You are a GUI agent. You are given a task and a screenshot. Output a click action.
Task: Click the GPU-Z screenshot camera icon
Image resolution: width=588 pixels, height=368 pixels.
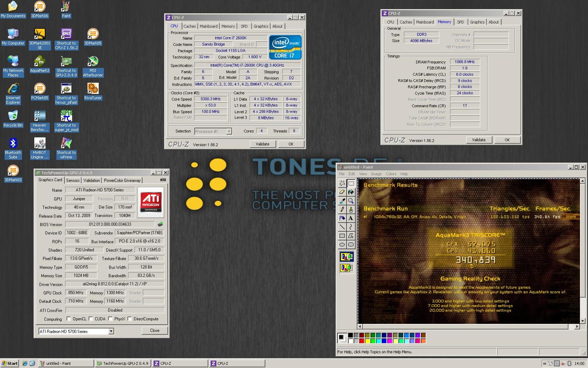click(163, 180)
